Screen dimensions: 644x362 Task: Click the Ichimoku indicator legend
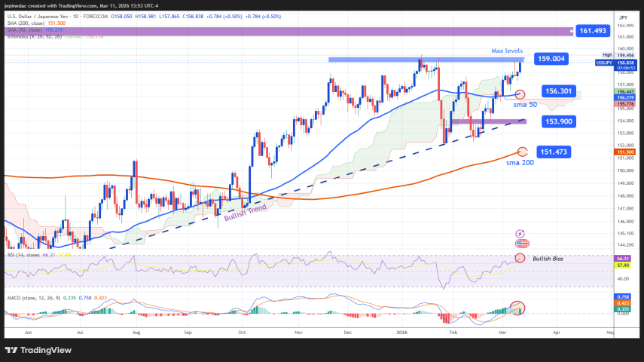pyautogui.click(x=30, y=35)
